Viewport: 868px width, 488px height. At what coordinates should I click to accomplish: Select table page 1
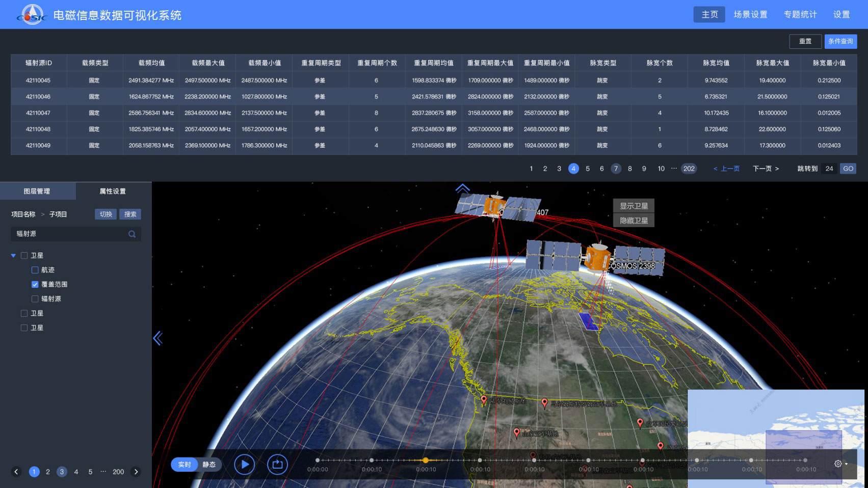coord(531,169)
